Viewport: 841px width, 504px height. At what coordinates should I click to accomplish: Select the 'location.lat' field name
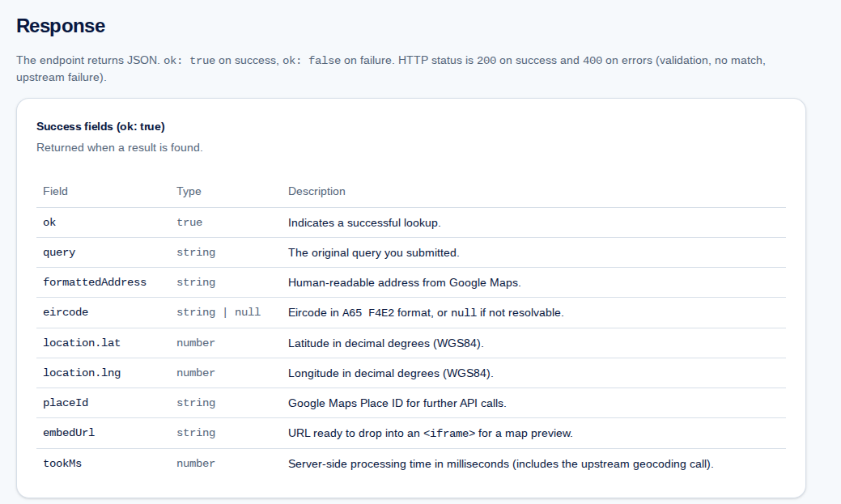82,343
